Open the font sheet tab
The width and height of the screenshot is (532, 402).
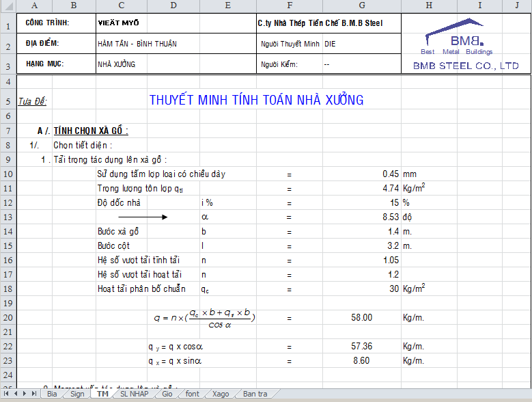point(193,394)
